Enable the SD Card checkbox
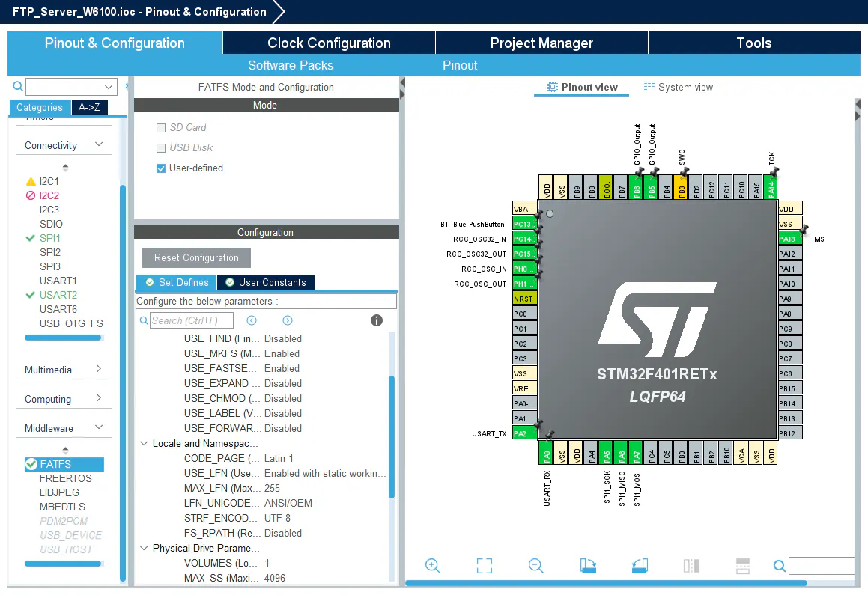The width and height of the screenshot is (868, 595). (161, 128)
